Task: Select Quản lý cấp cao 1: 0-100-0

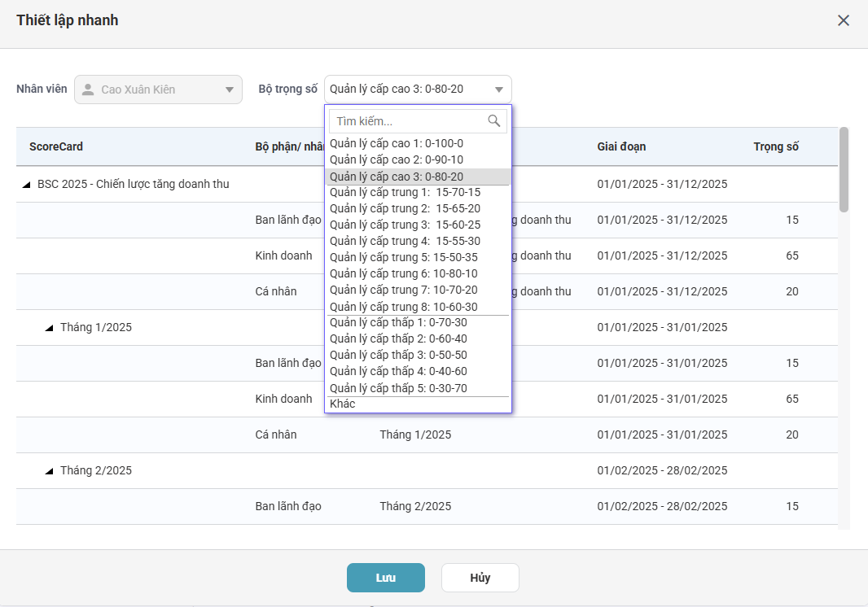Action: 397,144
